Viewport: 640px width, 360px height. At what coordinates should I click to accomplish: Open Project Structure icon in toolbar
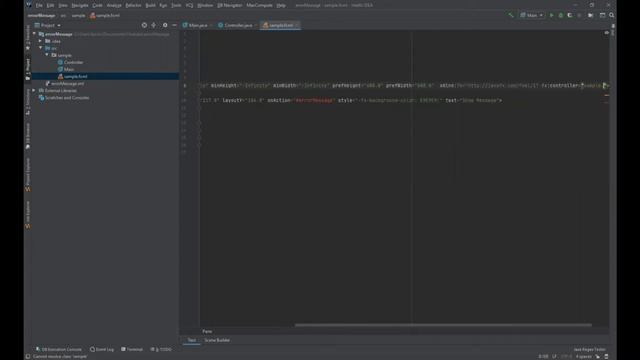point(602,15)
